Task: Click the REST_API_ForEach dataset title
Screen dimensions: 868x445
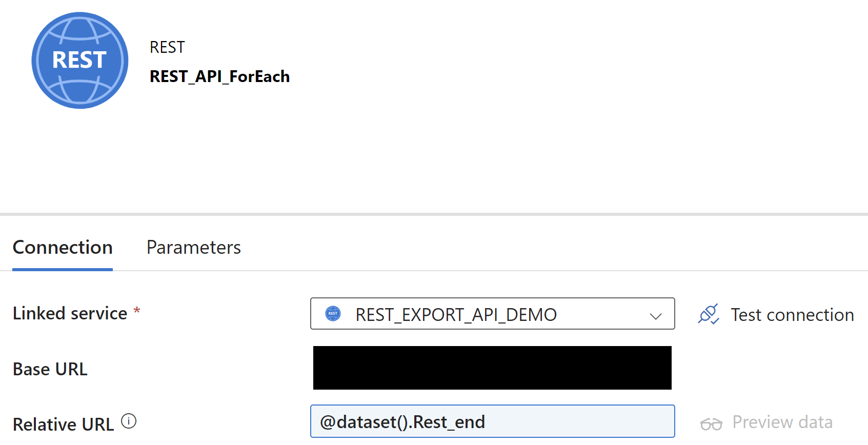Action: (x=219, y=76)
